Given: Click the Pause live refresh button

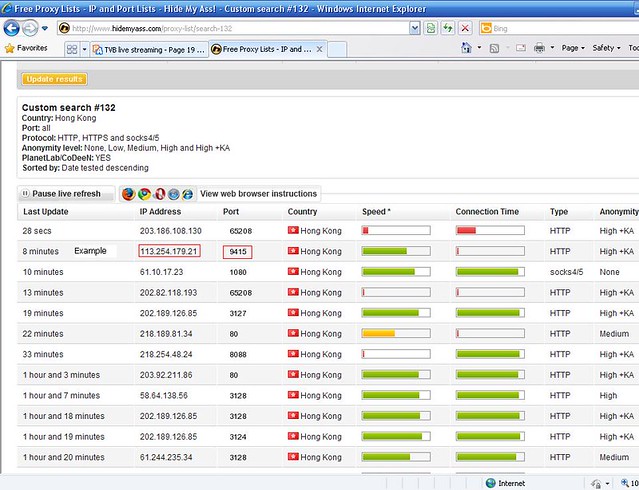Looking at the screenshot, I should point(66,194).
